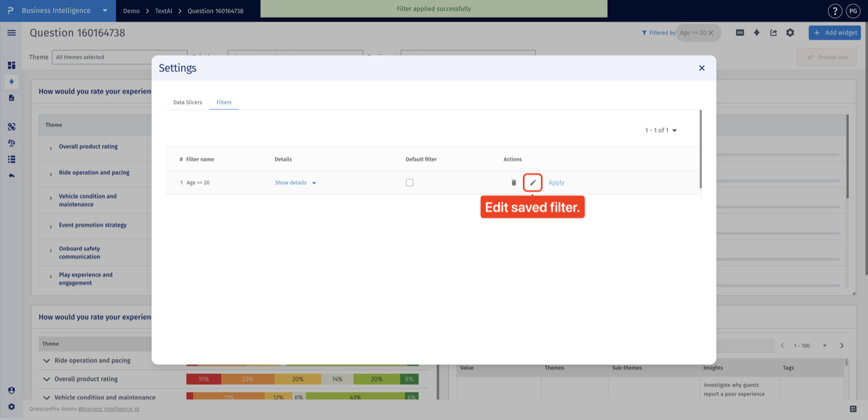Screen dimensions: 868x420
Task: Click the Settings dialog vertical scrollbar
Action: pyautogui.click(x=701, y=149)
